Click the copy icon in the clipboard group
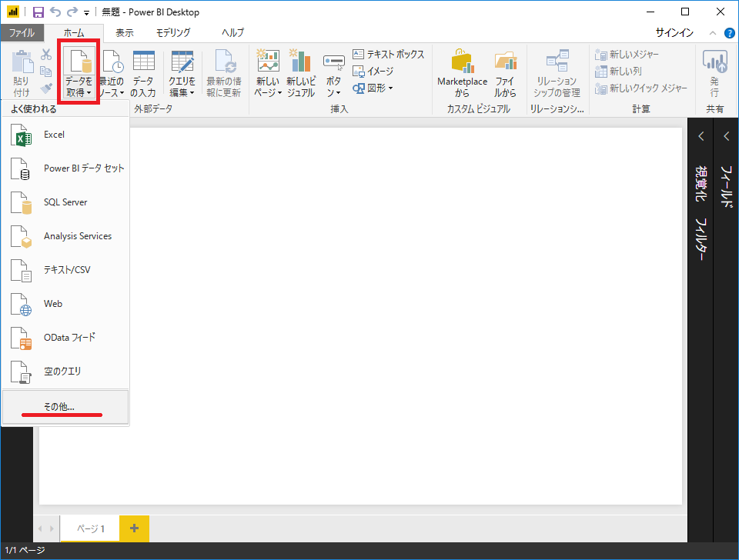The width and height of the screenshot is (739, 560). coord(46,72)
